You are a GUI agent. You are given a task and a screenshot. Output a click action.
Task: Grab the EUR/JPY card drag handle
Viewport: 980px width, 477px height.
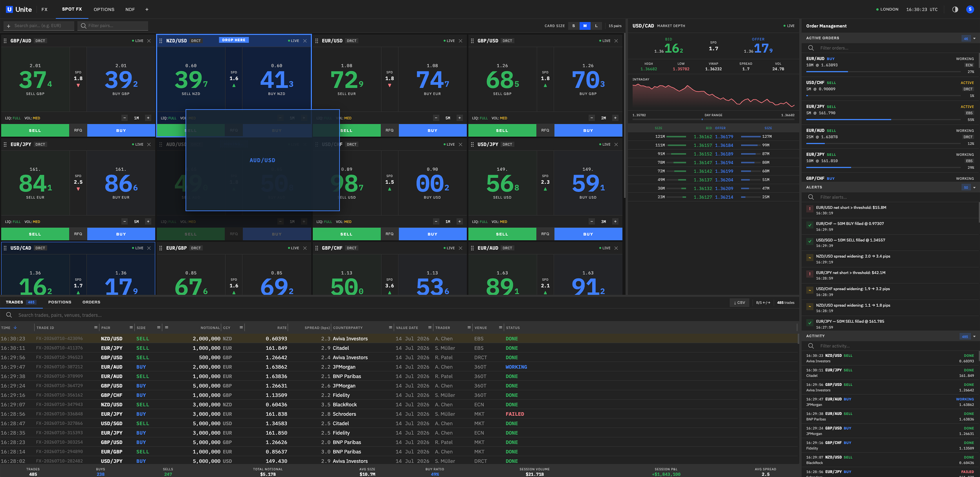tap(5, 145)
